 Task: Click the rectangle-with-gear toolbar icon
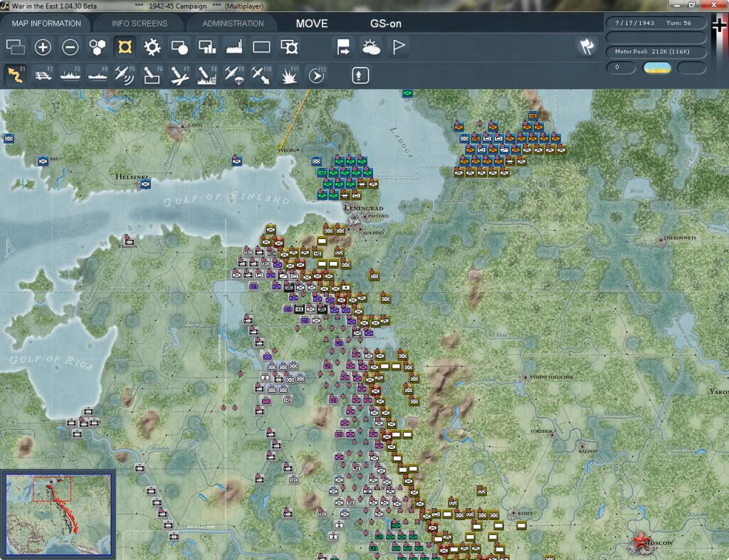pos(289,47)
